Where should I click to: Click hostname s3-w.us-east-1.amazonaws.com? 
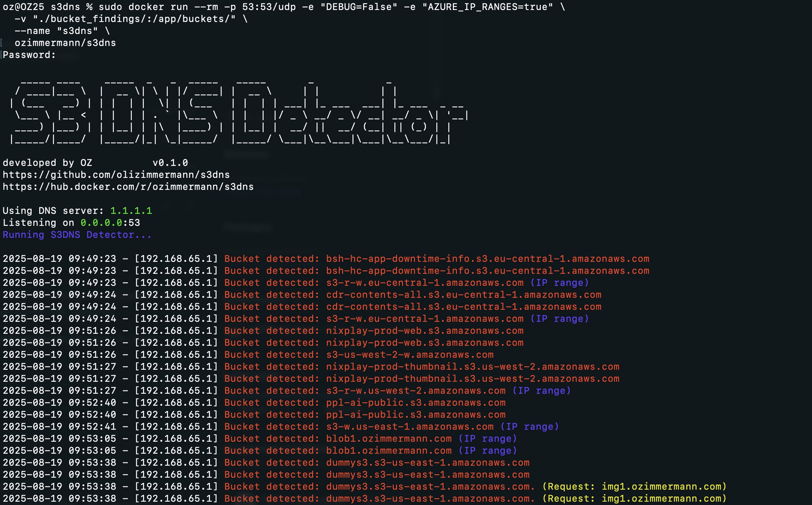tap(410, 426)
